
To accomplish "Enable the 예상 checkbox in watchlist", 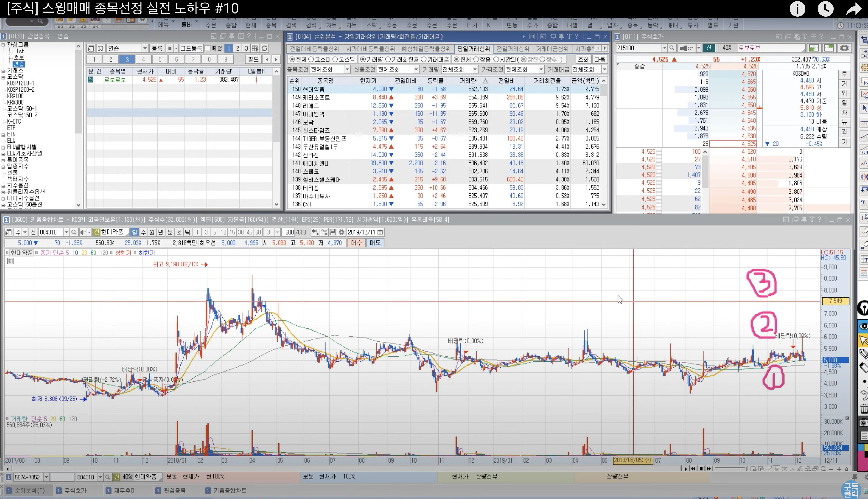I will point(208,48).
